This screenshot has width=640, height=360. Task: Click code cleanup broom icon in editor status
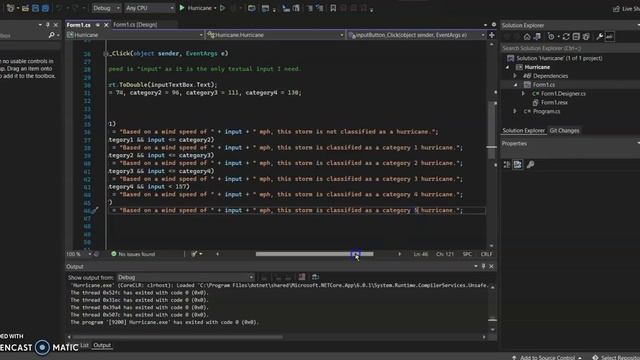tap(194, 254)
